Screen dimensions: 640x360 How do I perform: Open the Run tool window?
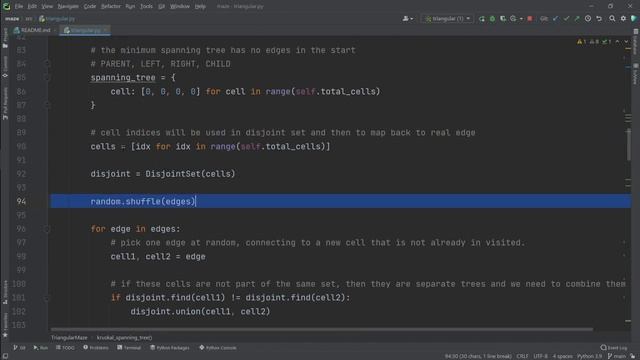(x=40, y=348)
